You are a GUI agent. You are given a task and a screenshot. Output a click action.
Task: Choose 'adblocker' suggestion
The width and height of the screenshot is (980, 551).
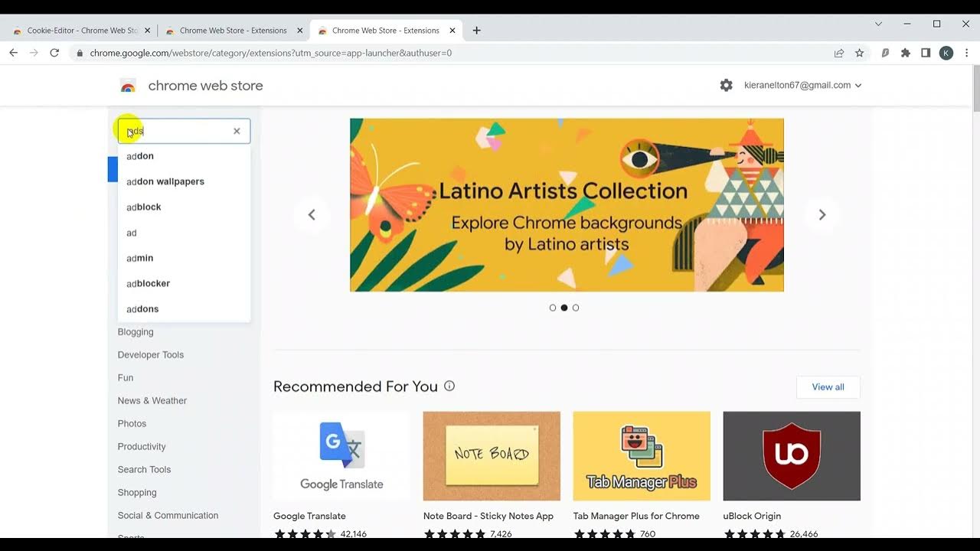184,283
